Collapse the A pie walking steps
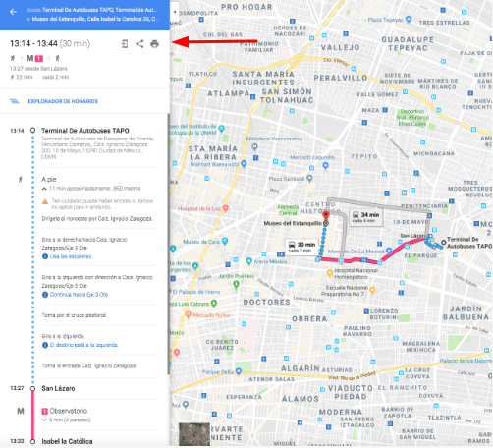Screen dimensions: 493x448 click(x=44, y=189)
